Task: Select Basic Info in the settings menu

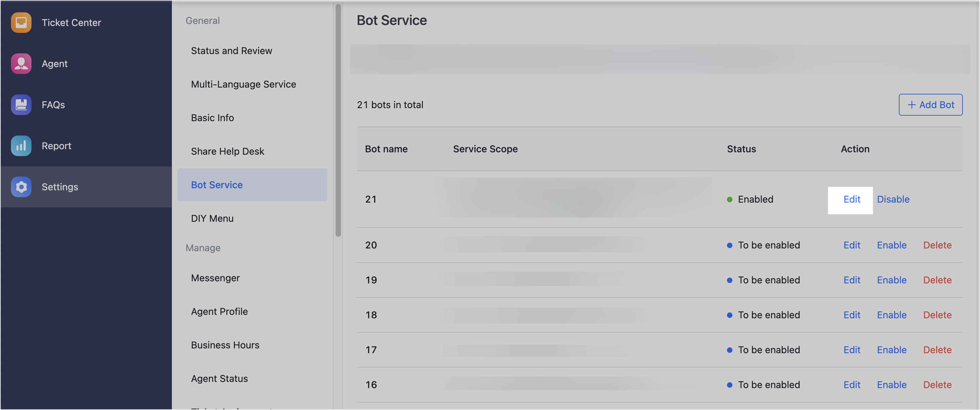Action: pyautogui.click(x=212, y=117)
